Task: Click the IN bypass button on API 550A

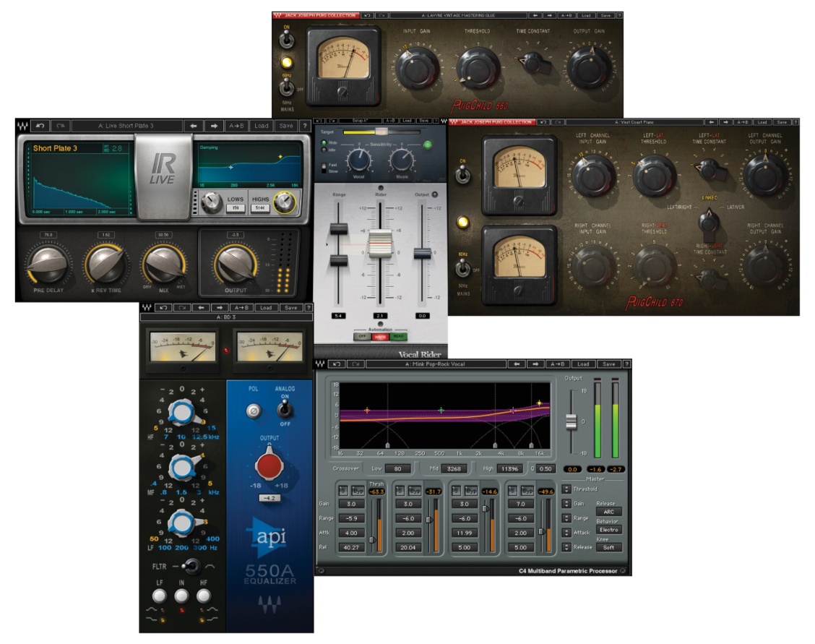Action: pyautogui.click(x=181, y=596)
